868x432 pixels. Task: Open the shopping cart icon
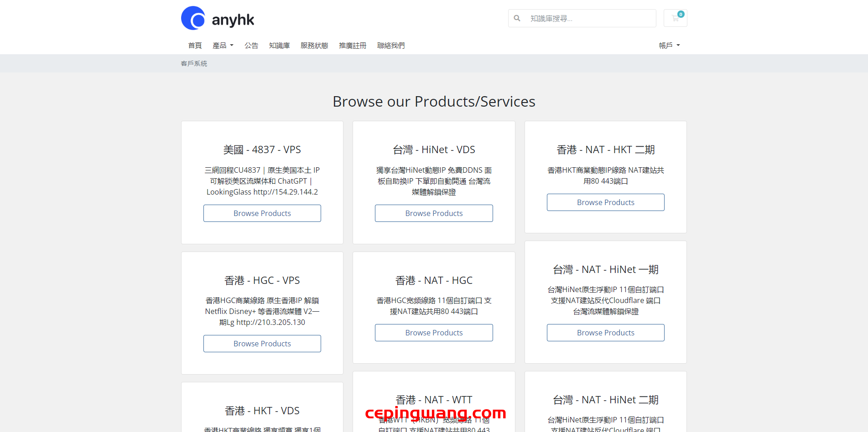click(675, 18)
